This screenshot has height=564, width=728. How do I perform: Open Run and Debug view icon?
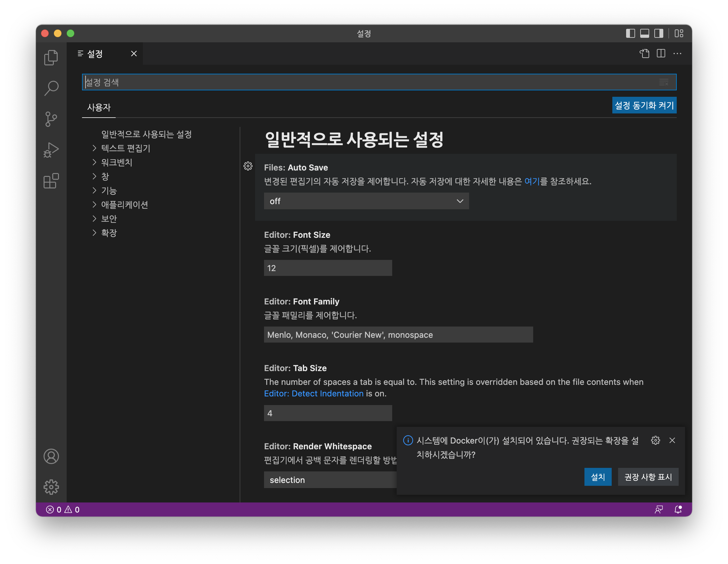tap(51, 150)
